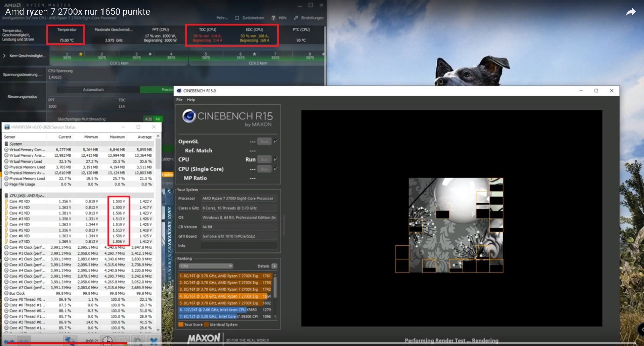Open the CPU ranking dropdown
Screen dimensions: 644x346
[x=206, y=266]
